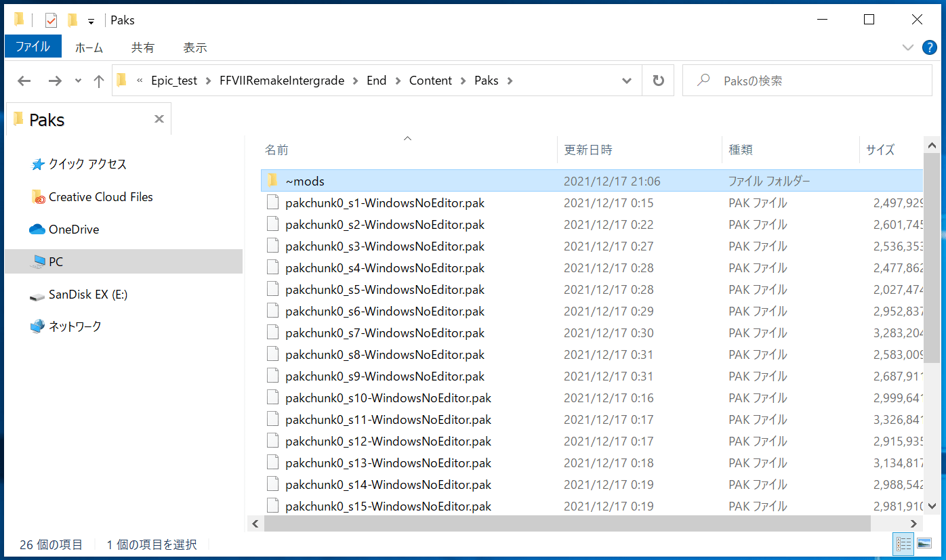Select OneDrive in navigation pane
Screen dimensions: 946x560
coord(74,230)
